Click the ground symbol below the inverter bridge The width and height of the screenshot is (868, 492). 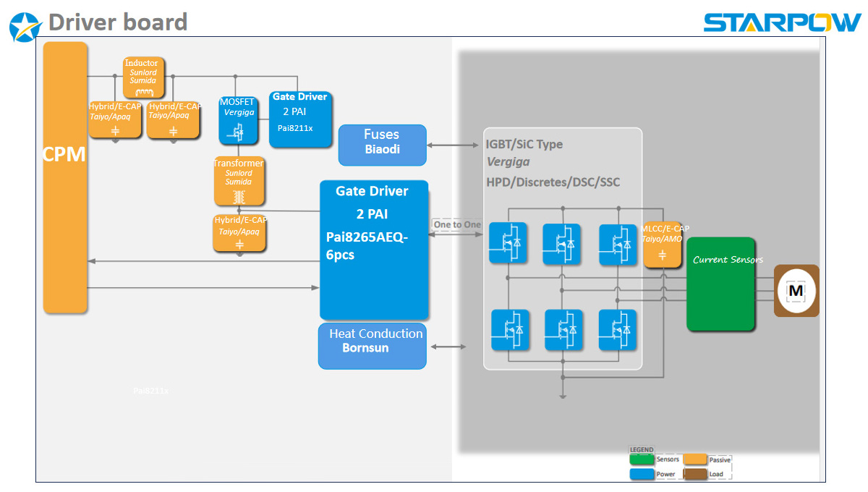point(562,395)
